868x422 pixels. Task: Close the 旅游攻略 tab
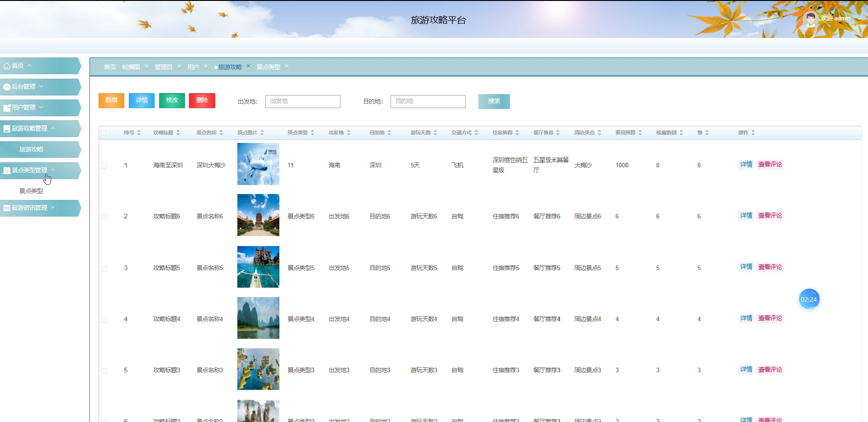248,66
